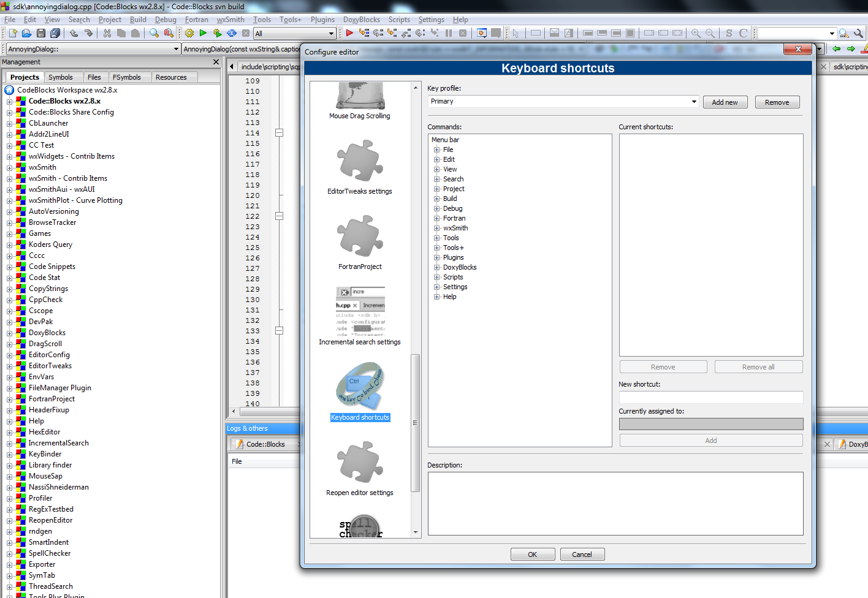Start debugging with the red arrow icon
This screenshot has width=868, height=598.
pyautogui.click(x=349, y=33)
